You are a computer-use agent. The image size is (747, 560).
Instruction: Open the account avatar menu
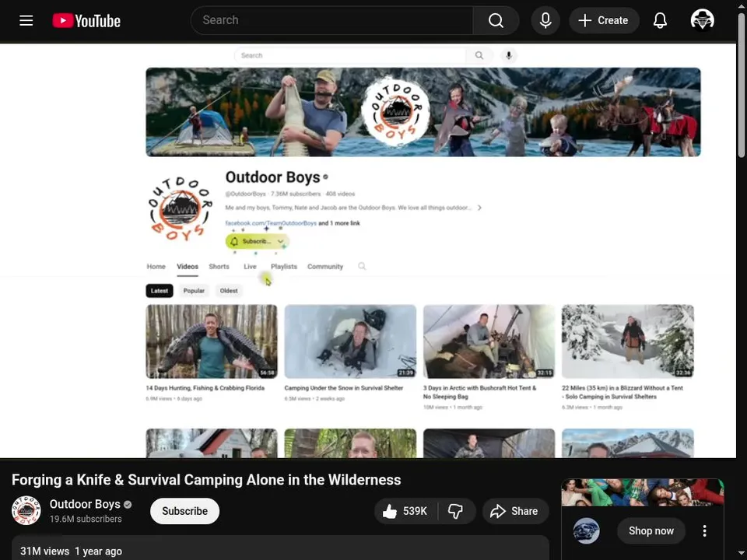(x=702, y=20)
